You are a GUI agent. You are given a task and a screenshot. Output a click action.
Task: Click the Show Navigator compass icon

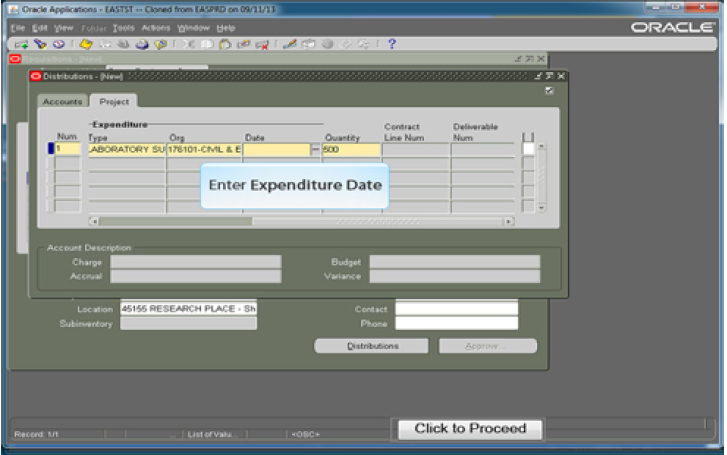click(58, 44)
